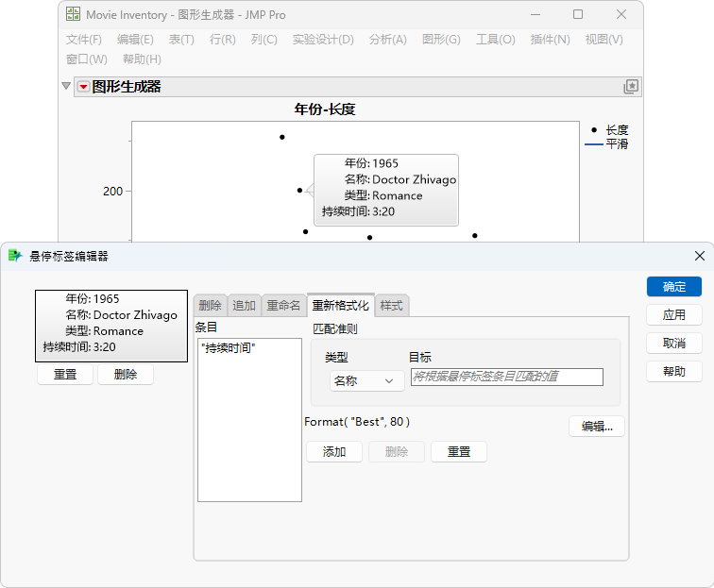Screen dimensions: 714x588
Task: Collapse the 图形生成器 outline with gray triangle
Action: coord(66,86)
